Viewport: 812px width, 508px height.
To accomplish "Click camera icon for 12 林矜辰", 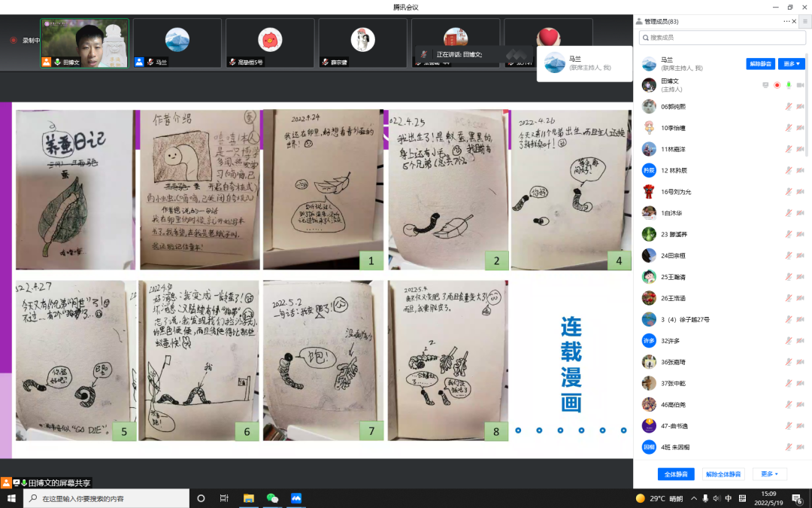I will tap(800, 170).
